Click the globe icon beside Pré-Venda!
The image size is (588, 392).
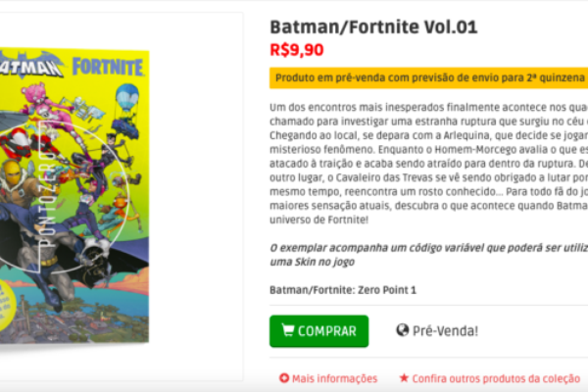click(403, 330)
